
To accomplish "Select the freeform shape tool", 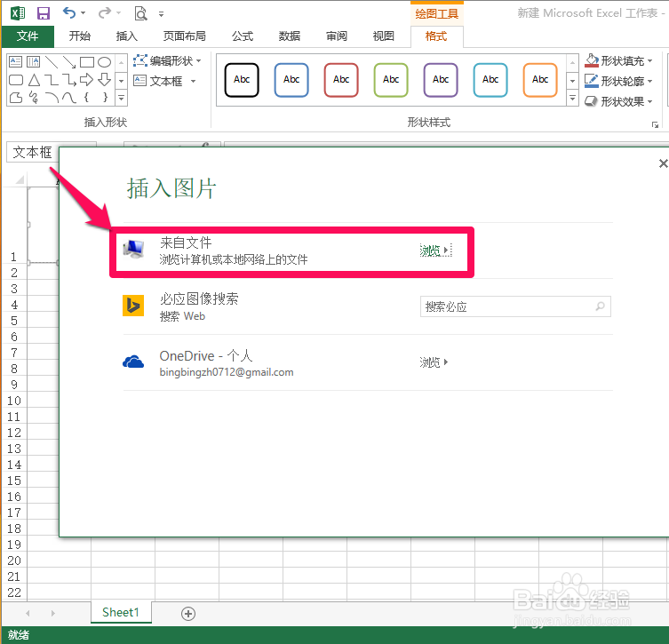I will (15, 98).
